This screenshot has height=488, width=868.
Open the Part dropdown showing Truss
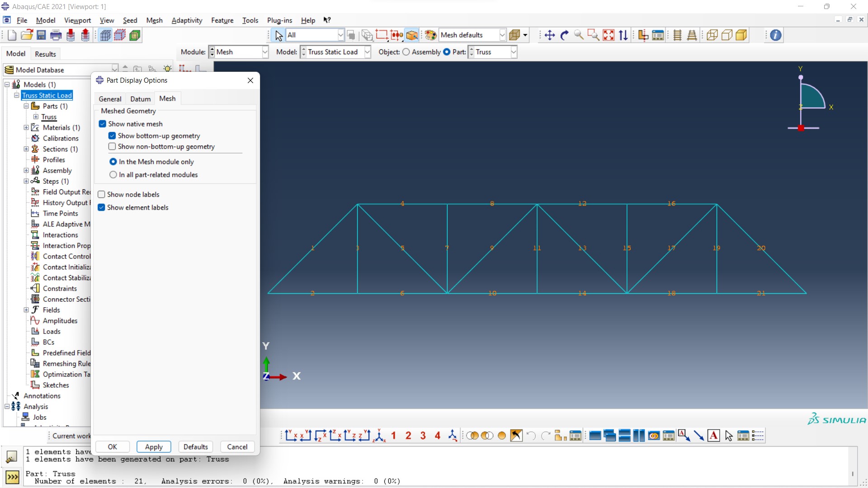[514, 52]
